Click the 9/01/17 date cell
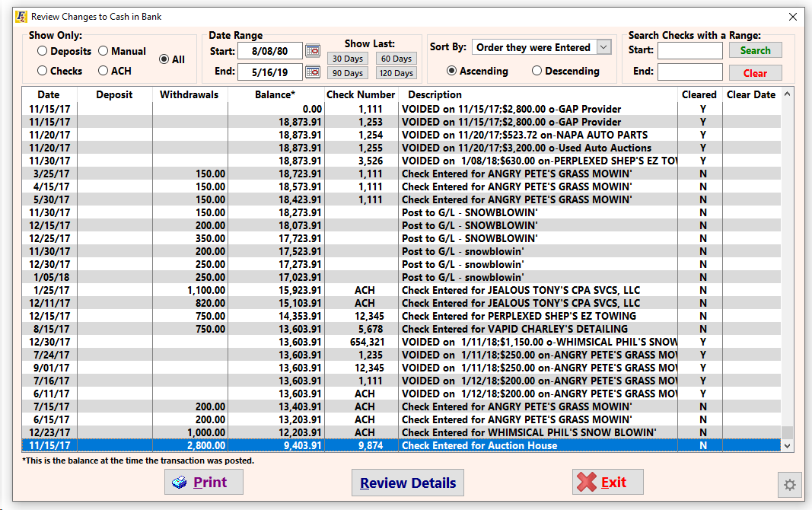This screenshot has height=510, width=812. (x=51, y=368)
